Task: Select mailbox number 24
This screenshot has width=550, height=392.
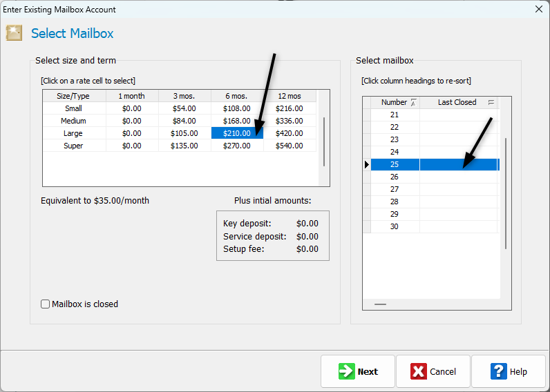Action: click(x=434, y=152)
